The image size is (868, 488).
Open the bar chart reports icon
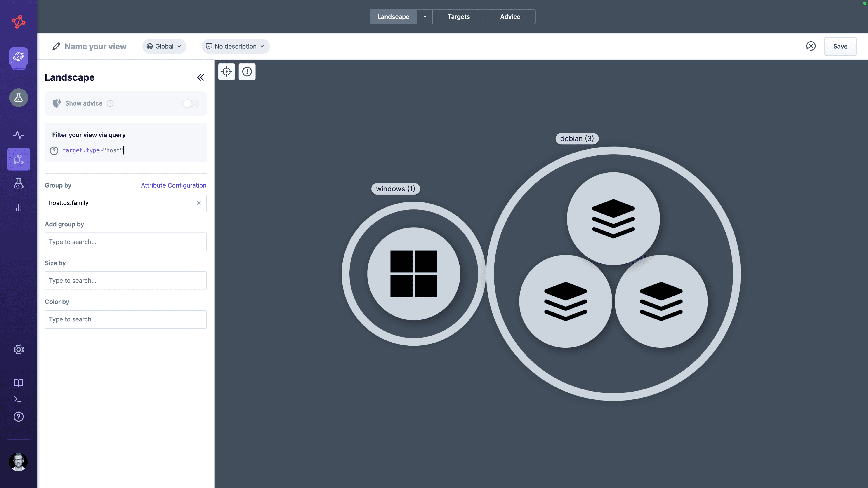coord(19,208)
